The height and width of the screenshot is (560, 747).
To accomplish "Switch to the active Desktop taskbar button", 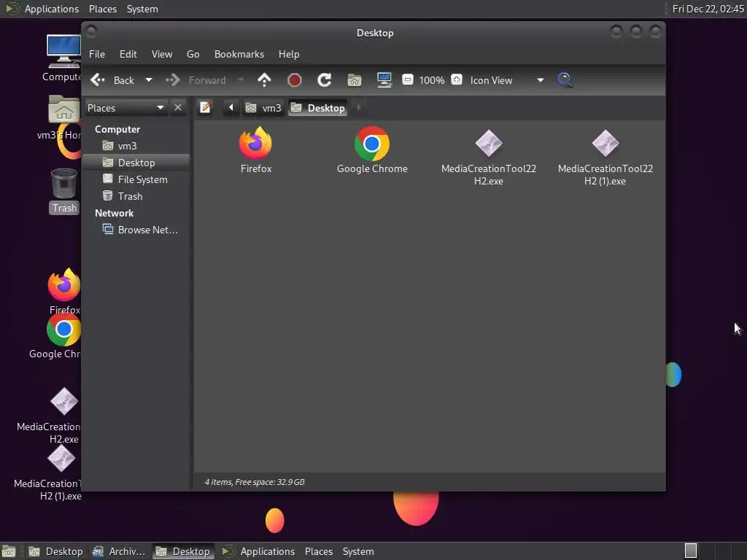I will click(183, 551).
